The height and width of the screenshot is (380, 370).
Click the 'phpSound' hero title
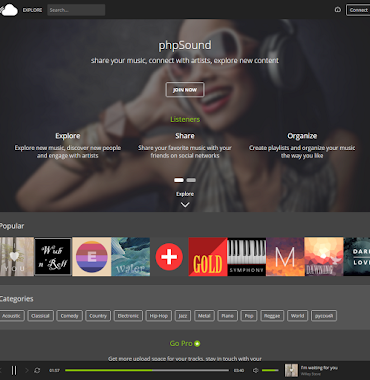185,45
